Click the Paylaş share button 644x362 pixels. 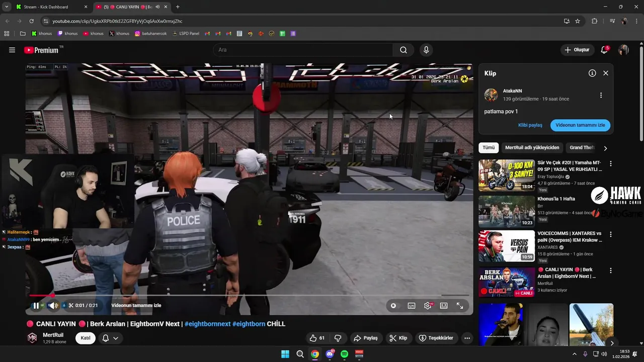point(366,338)
